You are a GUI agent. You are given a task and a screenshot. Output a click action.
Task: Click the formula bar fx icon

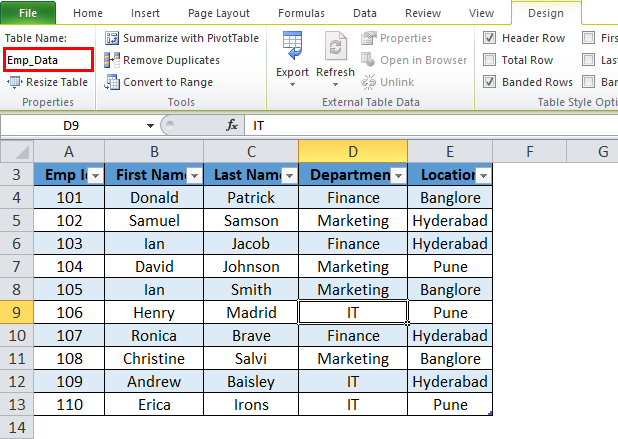(x=232, y=126)
